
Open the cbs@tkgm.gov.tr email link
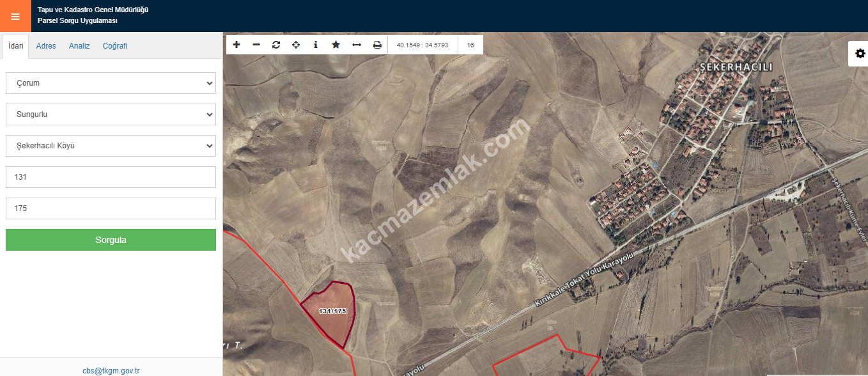[111, 370]
